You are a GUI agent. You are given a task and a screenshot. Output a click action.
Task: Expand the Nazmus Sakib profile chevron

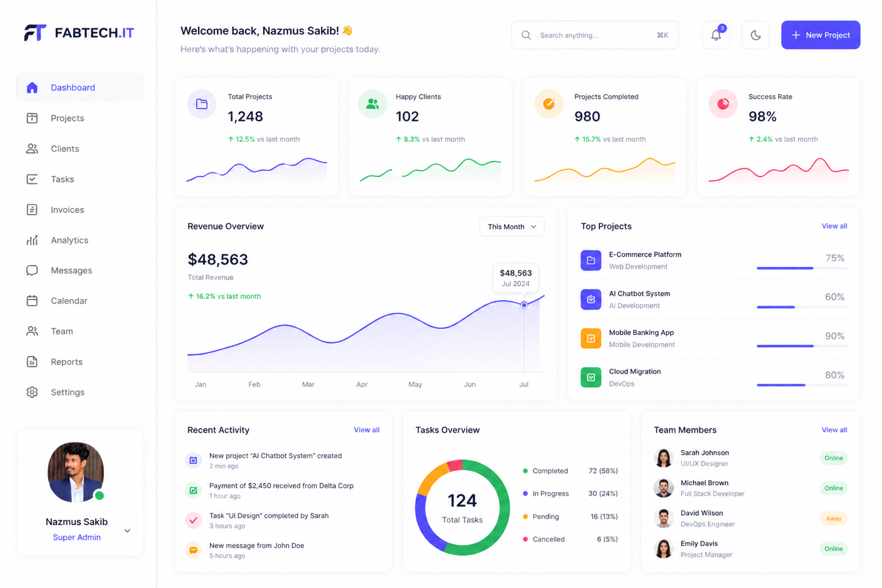click(x=127, y=531)
